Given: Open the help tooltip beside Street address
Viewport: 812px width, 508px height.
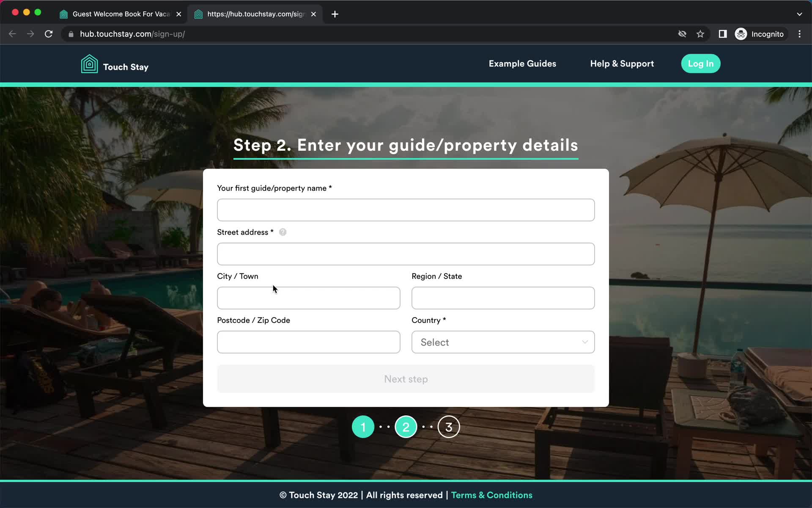Looking at the screenshot, I should (x=283, y=232).
